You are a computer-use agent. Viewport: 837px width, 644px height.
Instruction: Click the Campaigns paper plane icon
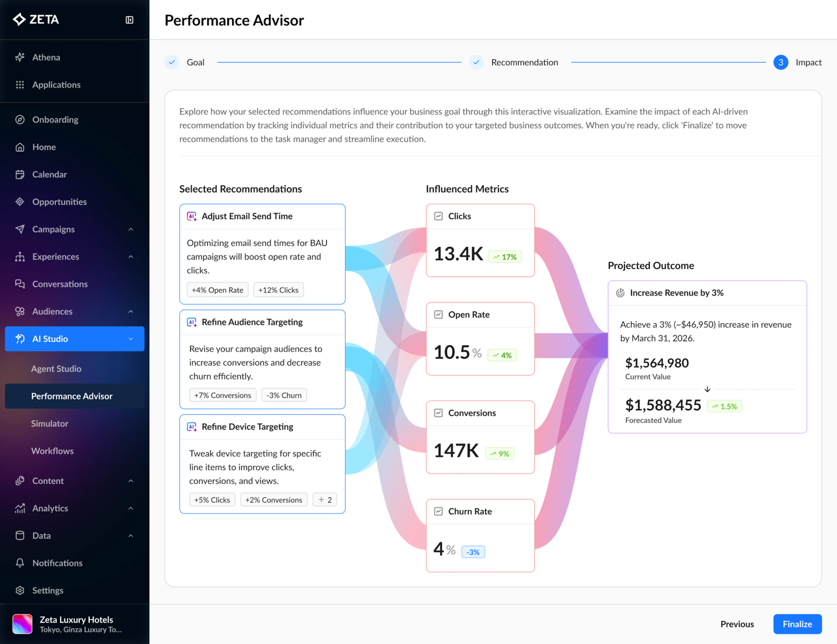[x=20, y=229]
